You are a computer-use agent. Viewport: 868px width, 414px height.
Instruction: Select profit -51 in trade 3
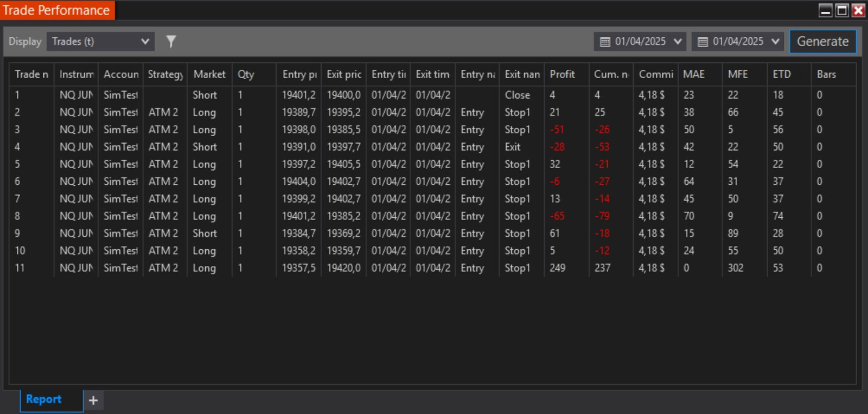(557, 130)
